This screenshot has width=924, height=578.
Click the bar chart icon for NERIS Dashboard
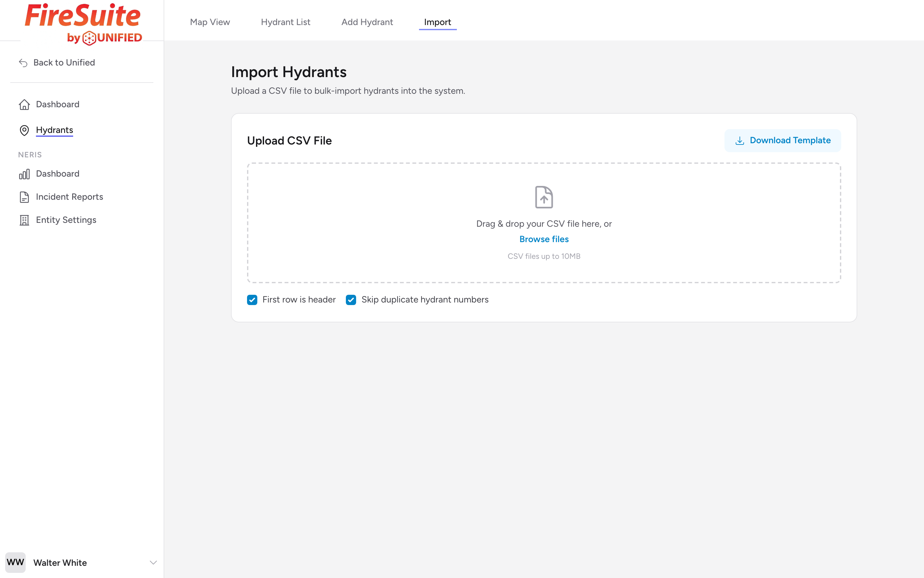click(24, 174)
